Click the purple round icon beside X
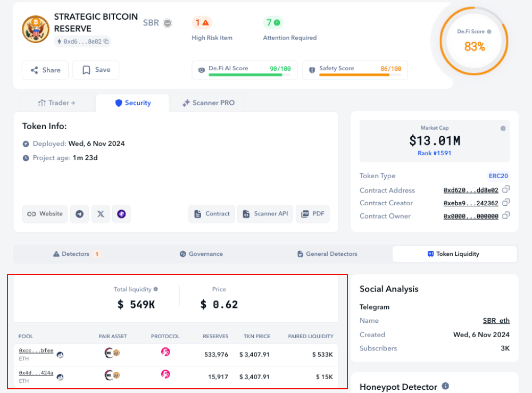Image resolution: width=532 pixels, height=393 pixels. click(x=121, y=214)
